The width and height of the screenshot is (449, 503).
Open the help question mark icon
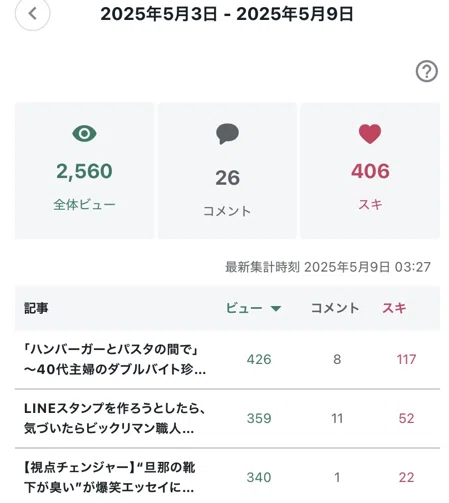pos(426,71)
